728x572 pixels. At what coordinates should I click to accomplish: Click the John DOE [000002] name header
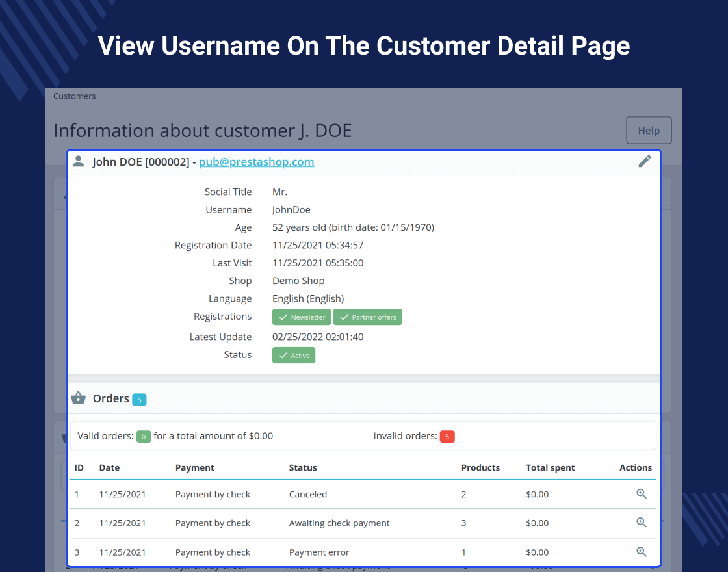(140, 162)
